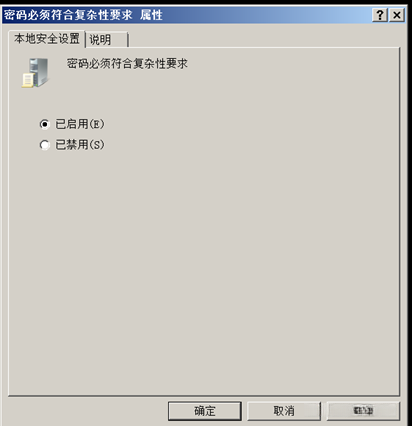The image size is (412, 426).
Task: Switch to the 说明 tab
Action: pos(107,40)
